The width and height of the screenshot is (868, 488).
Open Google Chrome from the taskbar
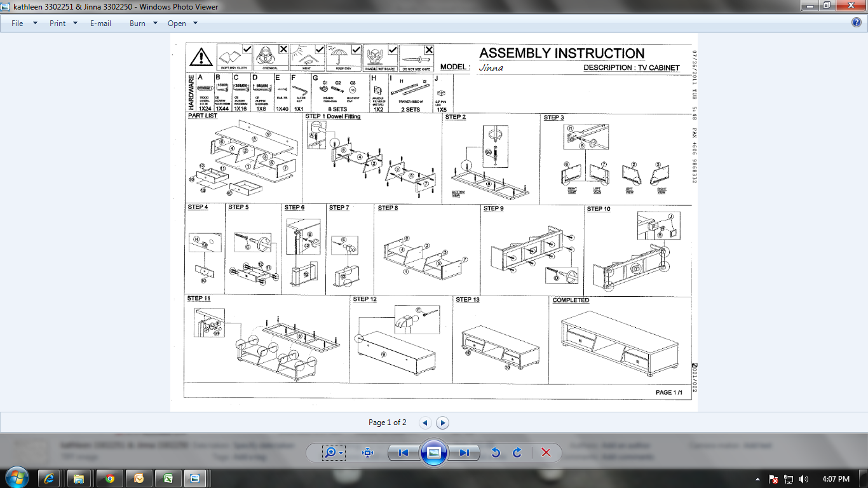pos(109,478)
